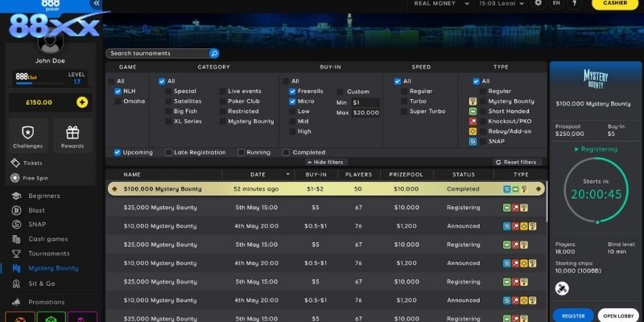The height and width of the screenshot is (322, 644).
Task: Click the tournament list scrollbar
Action: [547, 204]
